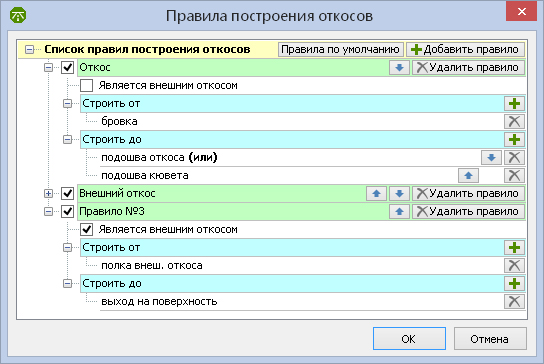Remove the выход на поверхность entry
Screen dimensions: 544x364
pyautogui.click(x=514, y=302)
